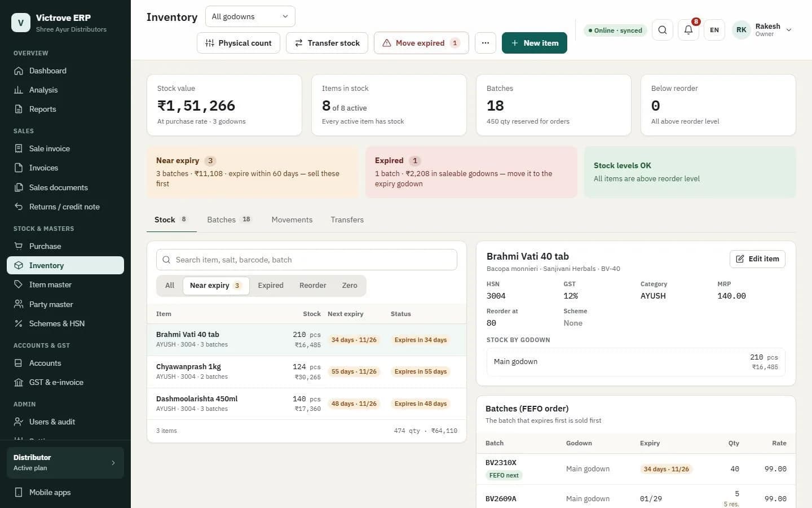812x508 pixels.
Task: Click the GST & e-invoice bank icon
Action: [19, 382]
